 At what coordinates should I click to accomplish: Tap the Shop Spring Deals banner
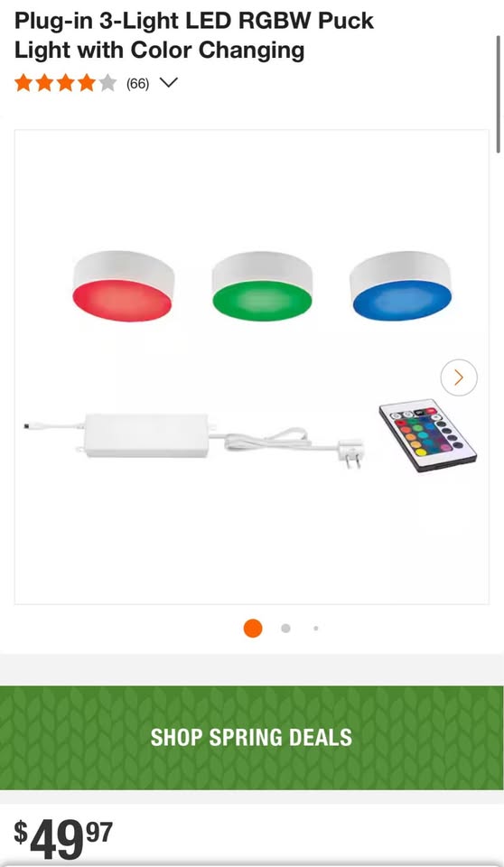252,737
